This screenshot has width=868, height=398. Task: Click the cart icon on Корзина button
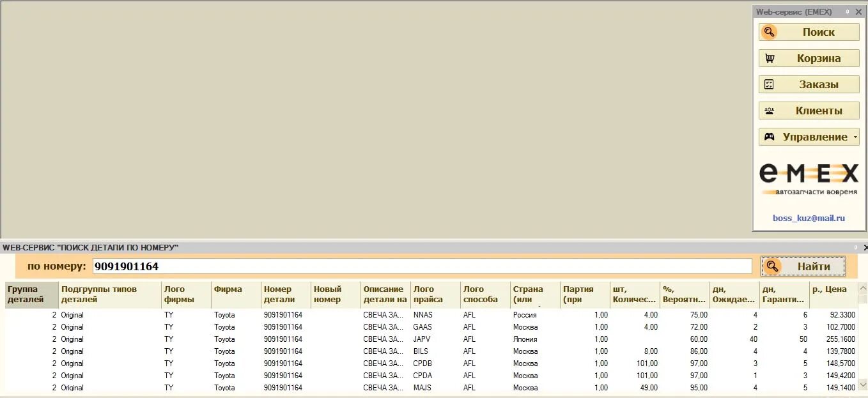[770, 58]
